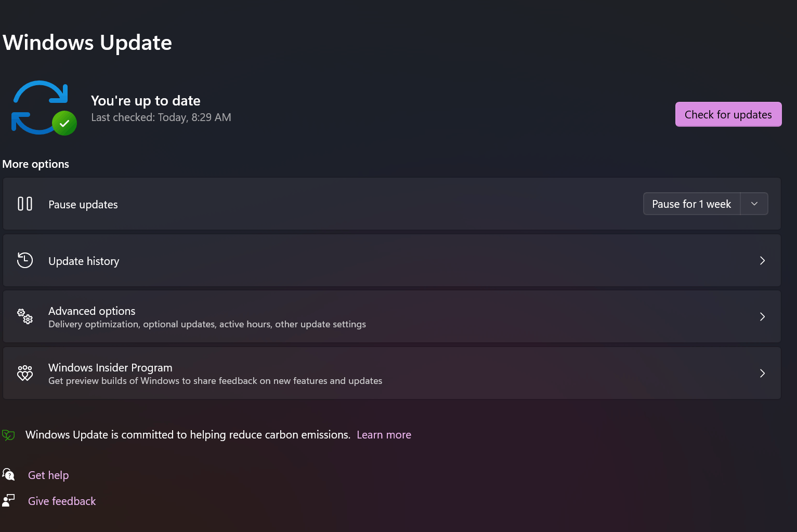Click the Give feedback person icon
Image resolution: width=797 pixels, height=532 pixels.
coord(8,500)
